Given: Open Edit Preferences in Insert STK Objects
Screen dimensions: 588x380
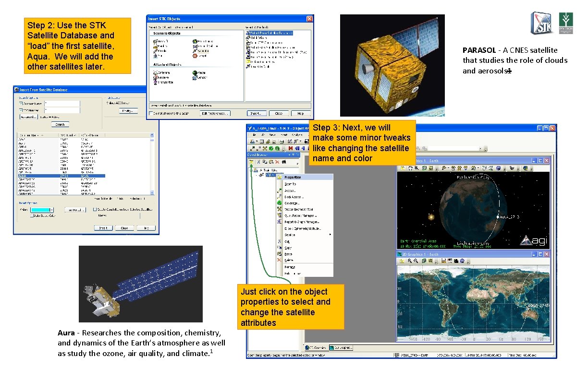Looking at the screenshot, I should point(215,113).
